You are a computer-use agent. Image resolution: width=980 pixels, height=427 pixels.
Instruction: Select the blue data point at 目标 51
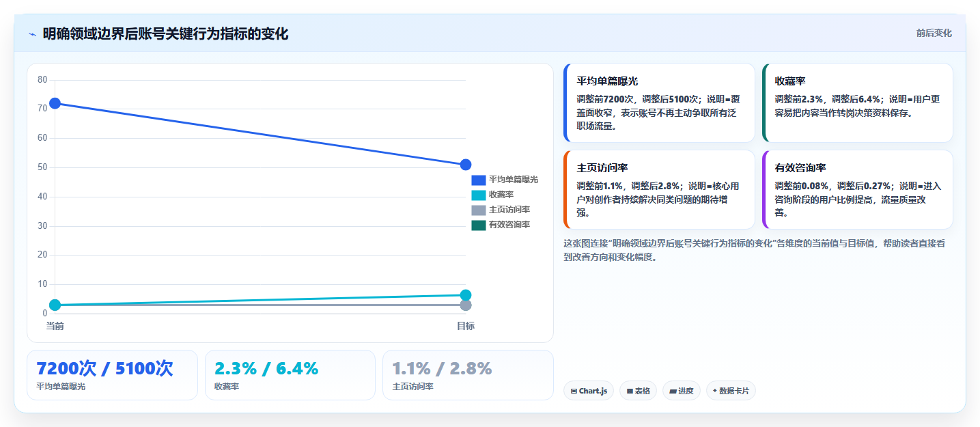coord(466,165)
